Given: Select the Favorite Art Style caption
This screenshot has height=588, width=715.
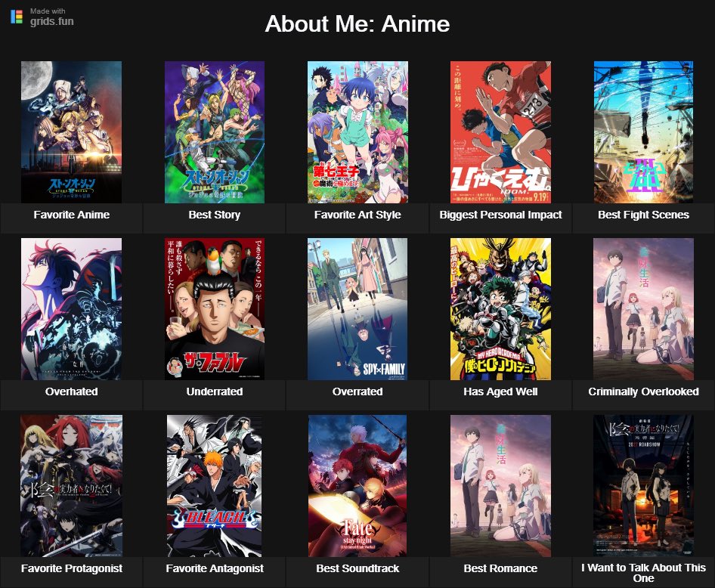Looking at the screenshot, I should tap(357, 215).
